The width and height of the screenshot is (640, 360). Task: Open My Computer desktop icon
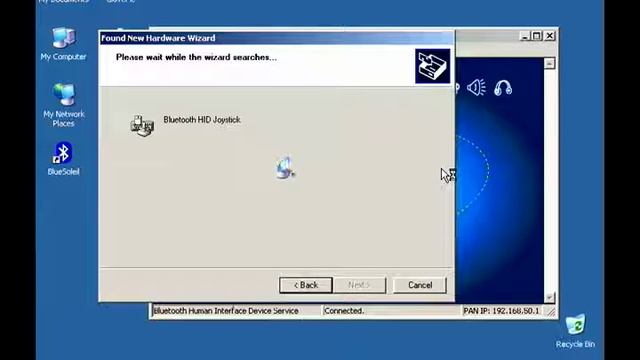(x=63, y=44)
